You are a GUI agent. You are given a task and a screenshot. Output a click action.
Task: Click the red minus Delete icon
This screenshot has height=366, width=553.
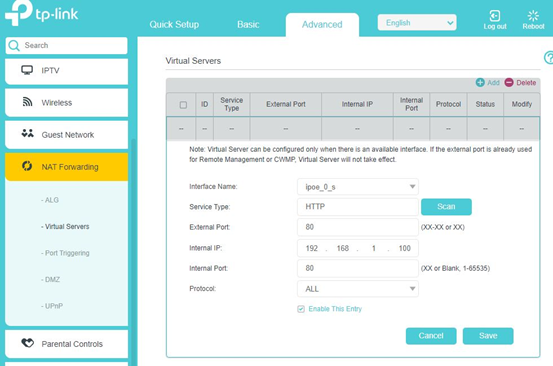509,83
